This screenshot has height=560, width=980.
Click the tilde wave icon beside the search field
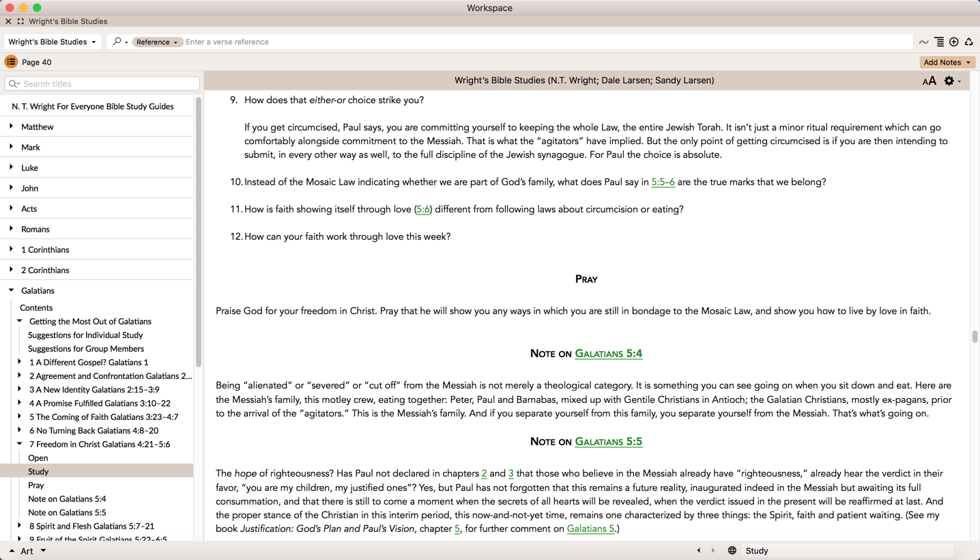point(923,42)
